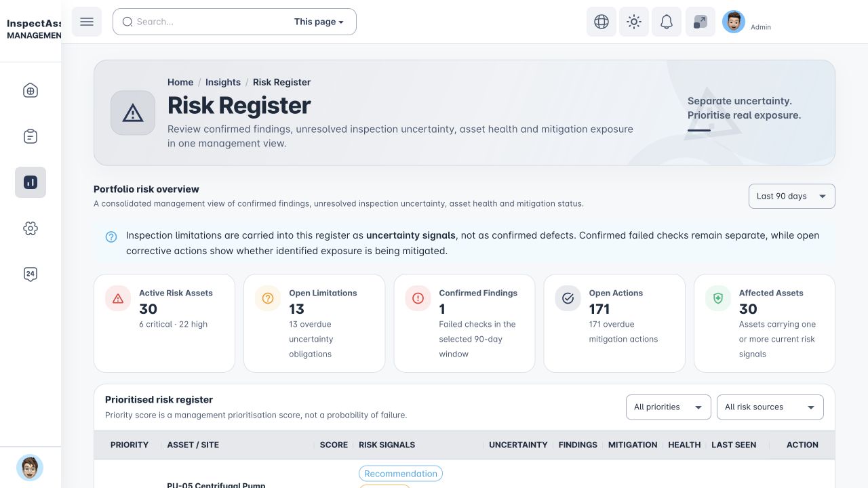Click the Affected Assets shield icon
Viewport: 868px width, 488px height.
[x=718, y=298]
